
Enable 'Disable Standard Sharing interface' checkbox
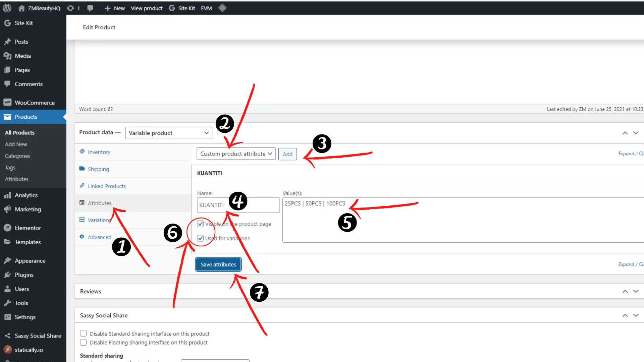point(84,334)
